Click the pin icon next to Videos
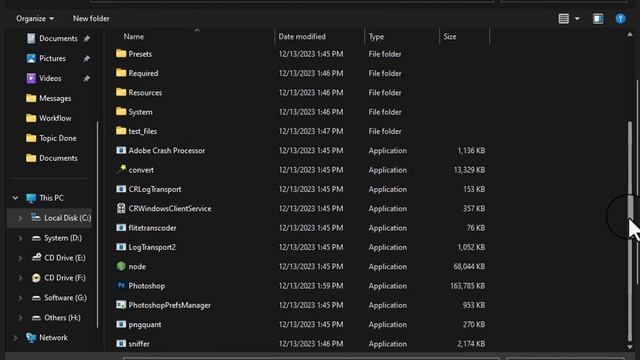This screenshot has width=640, height=360. click(87, 78)
